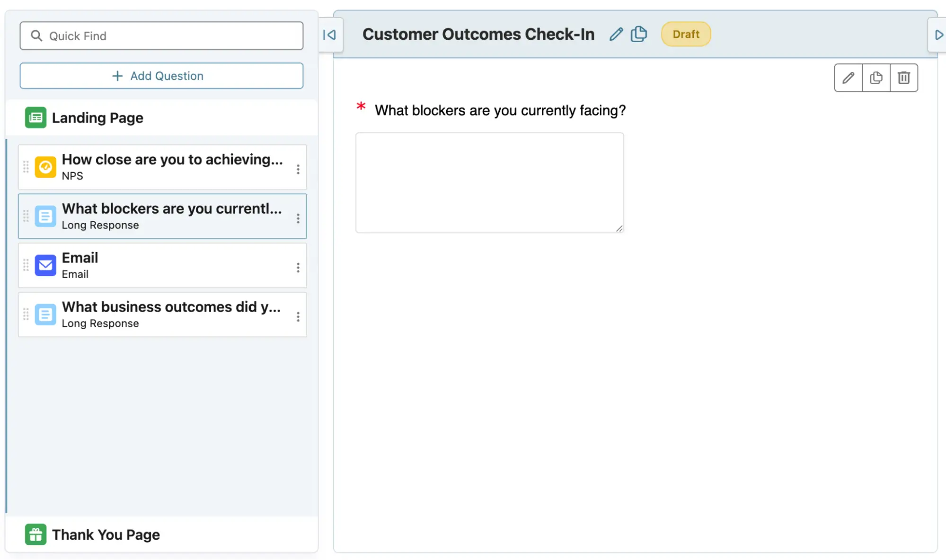Click the Draft status badge

(x=686, y=34)
